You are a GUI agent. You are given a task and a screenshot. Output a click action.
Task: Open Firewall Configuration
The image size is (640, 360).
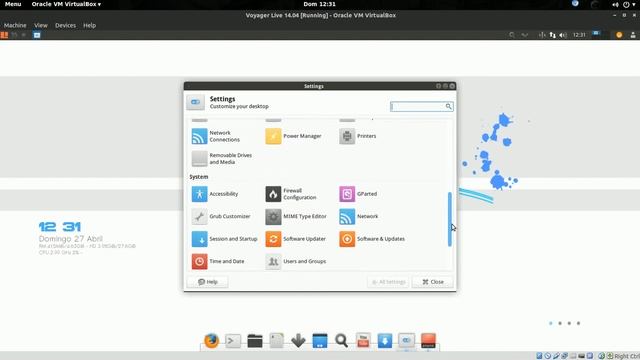coord(291,194)
